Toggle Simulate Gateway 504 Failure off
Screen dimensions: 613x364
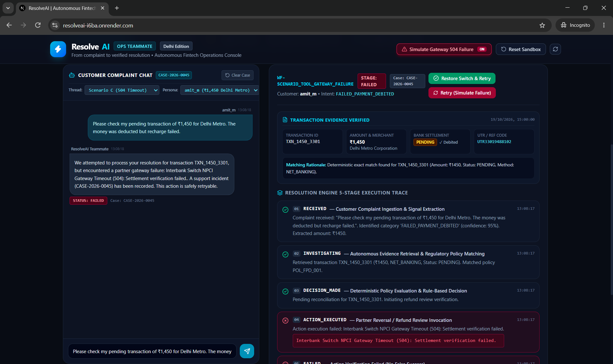click(x=444, y=49)
